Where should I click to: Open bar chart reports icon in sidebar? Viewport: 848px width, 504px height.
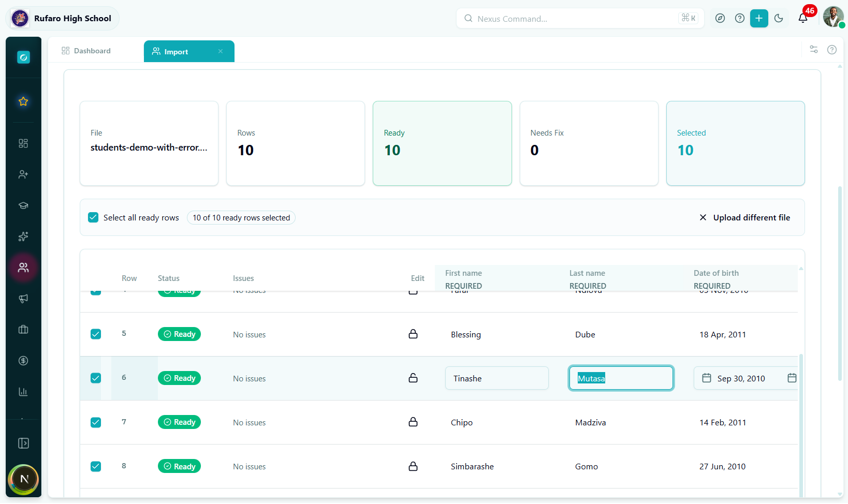point(23,392)
